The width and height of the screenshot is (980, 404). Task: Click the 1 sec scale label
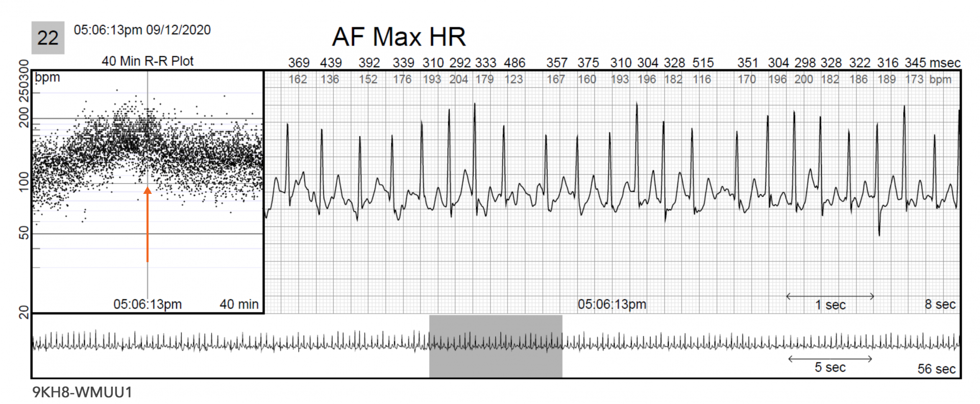[830, 305]
